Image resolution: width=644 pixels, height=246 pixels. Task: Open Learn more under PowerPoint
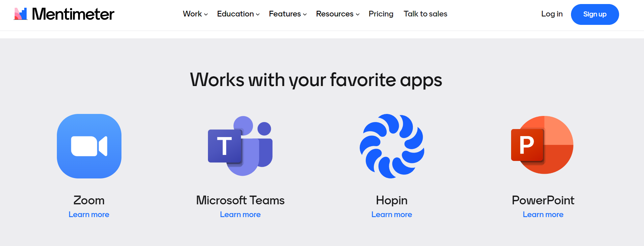[x=543, y=214]
